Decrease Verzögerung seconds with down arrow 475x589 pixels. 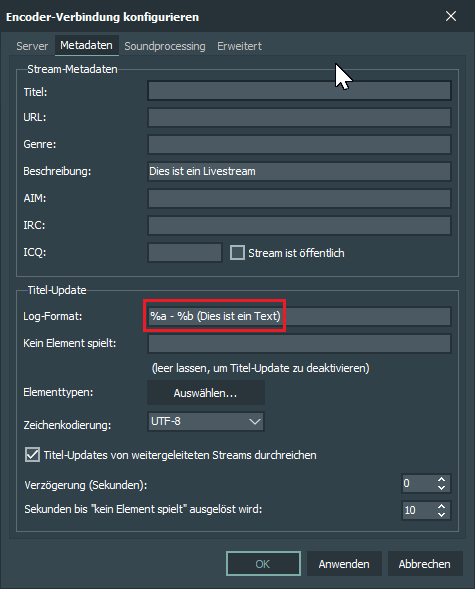click(x=442, y=488)
